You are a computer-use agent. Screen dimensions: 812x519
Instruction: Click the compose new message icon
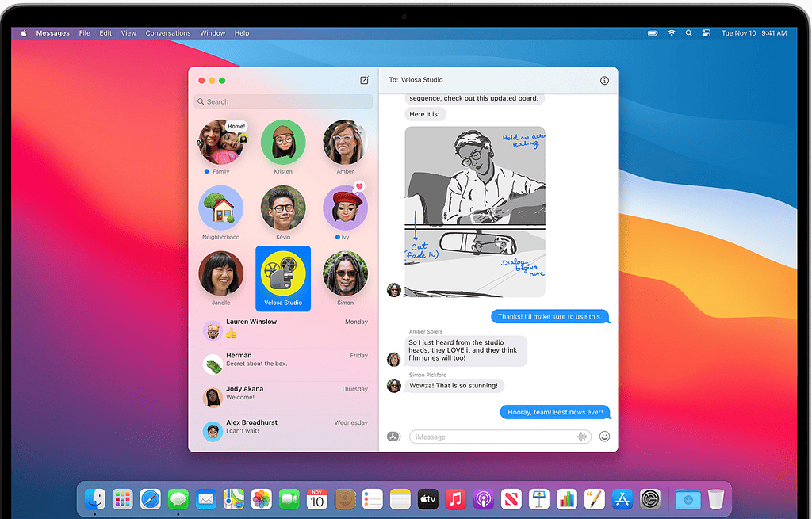pos(364,80)
